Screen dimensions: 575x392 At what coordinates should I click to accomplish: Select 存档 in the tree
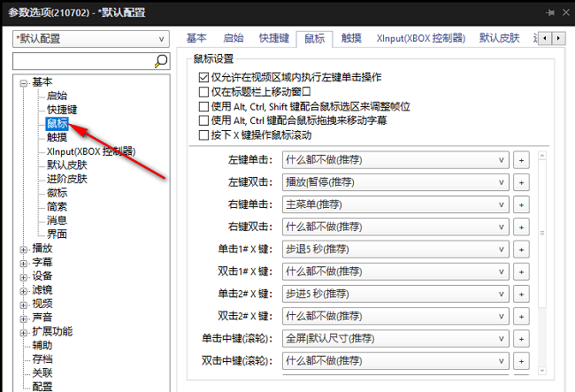pyautogui.click(x=42, y=359)
